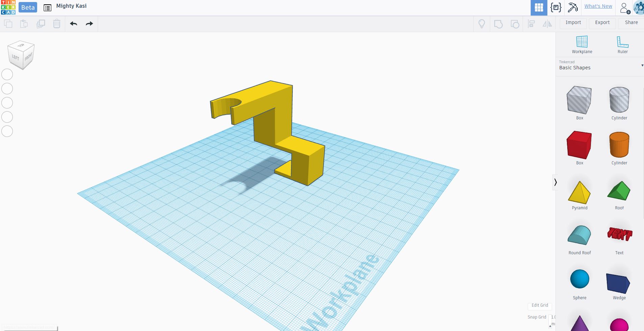
Task: Select the Ruler tool
Action: 622,45
